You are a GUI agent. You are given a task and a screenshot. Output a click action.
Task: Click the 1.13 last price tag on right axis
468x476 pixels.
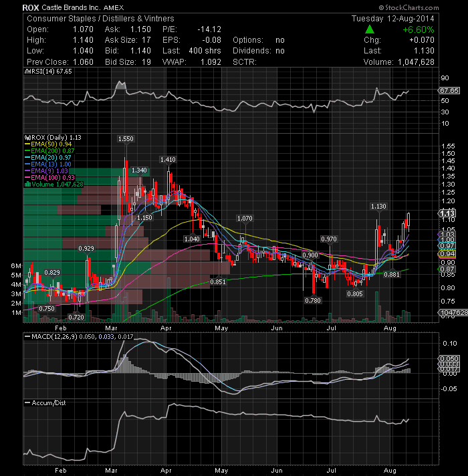[448, 213]
